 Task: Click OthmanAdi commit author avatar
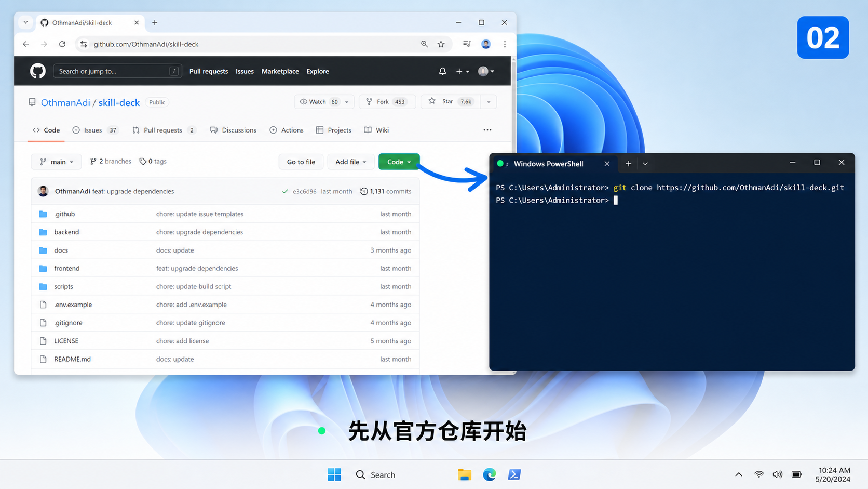(x=43, y=191)
